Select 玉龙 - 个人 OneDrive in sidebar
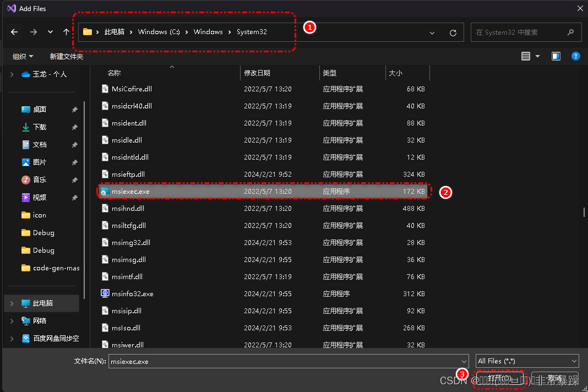This screenshot has height=392, width=588. click(44, 74)
